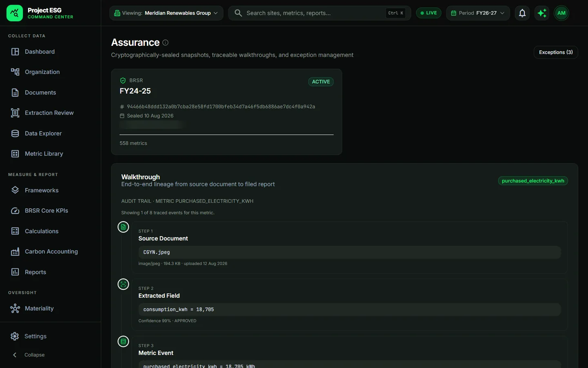Click the Materiality network icon
Screen dimensions: 588x368
click(15, 308)
